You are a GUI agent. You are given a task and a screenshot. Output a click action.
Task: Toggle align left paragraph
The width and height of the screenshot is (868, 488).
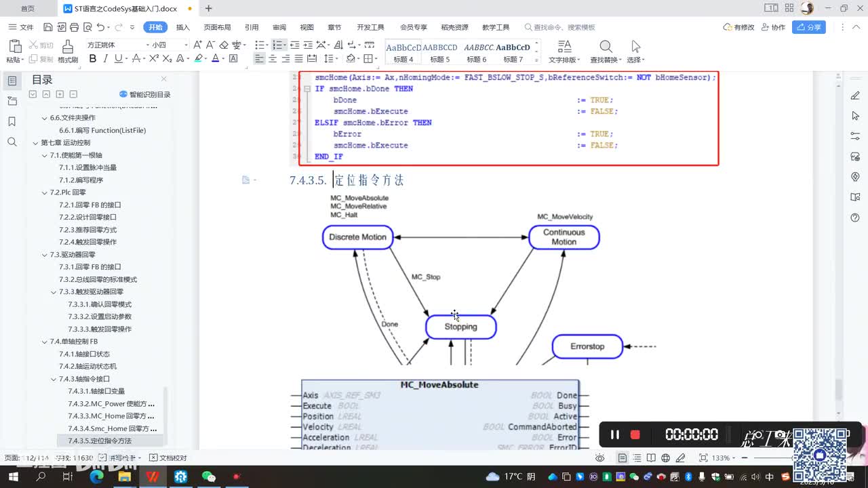point(259,59)
